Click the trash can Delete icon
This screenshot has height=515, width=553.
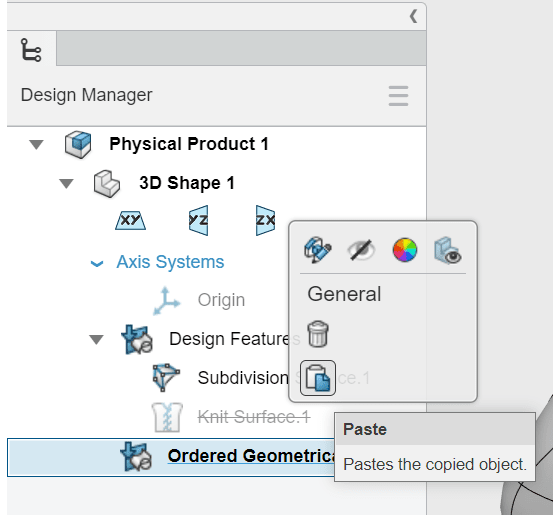[318, 334]
